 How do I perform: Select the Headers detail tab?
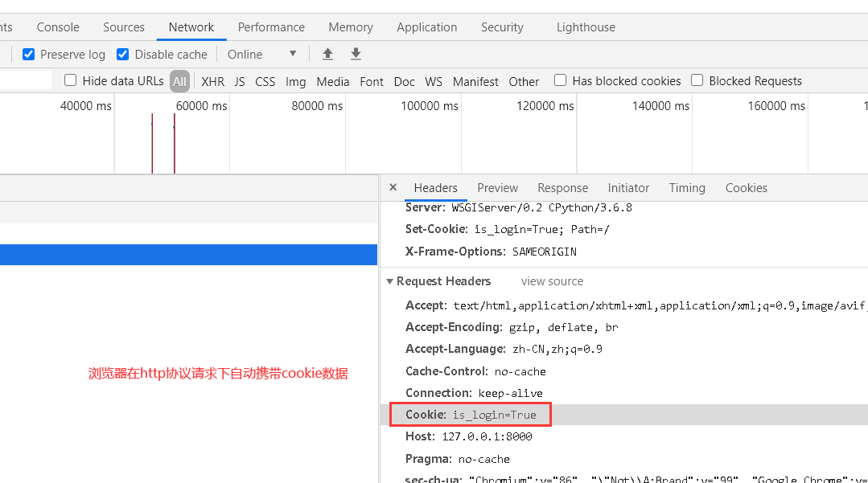pyautogui.click(x=436, y=188)
